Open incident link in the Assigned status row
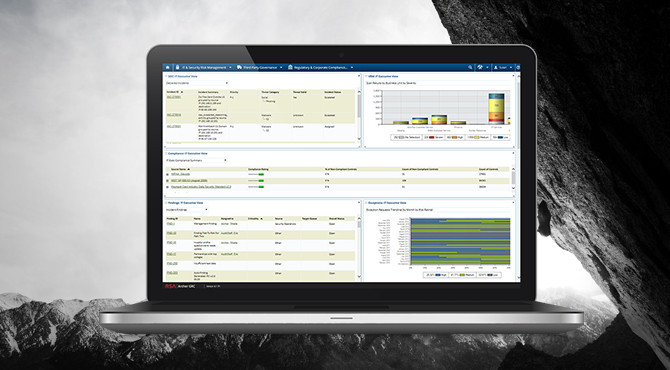Screen dimensions: 670x370 click(x=173, y=127)
